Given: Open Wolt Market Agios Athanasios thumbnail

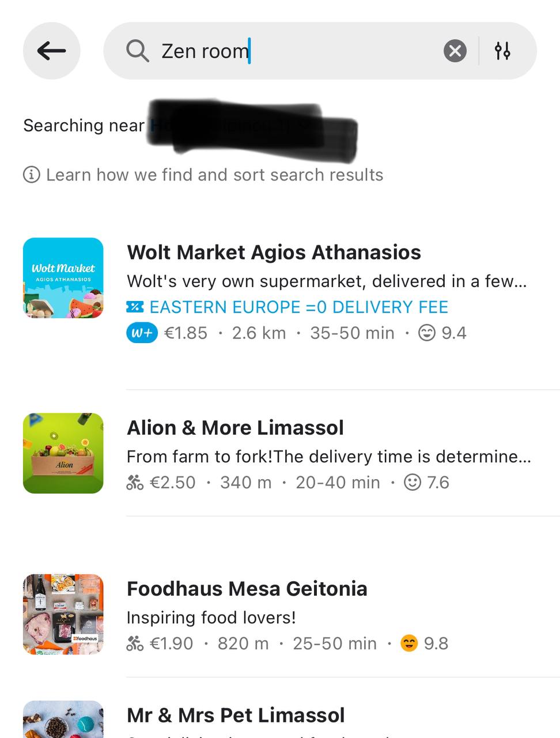Looking at the screenshot, I should pyautogui.click(x=63, y=278).
